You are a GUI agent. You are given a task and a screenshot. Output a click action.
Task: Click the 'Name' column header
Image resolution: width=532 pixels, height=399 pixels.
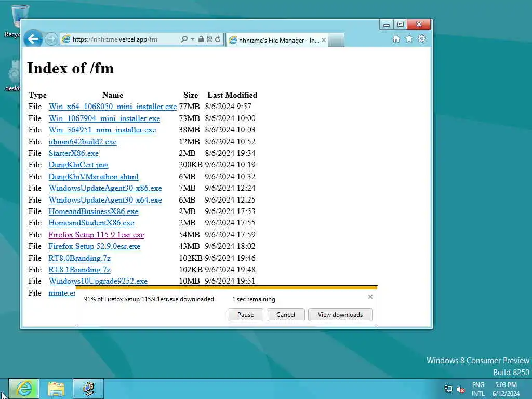113,95
